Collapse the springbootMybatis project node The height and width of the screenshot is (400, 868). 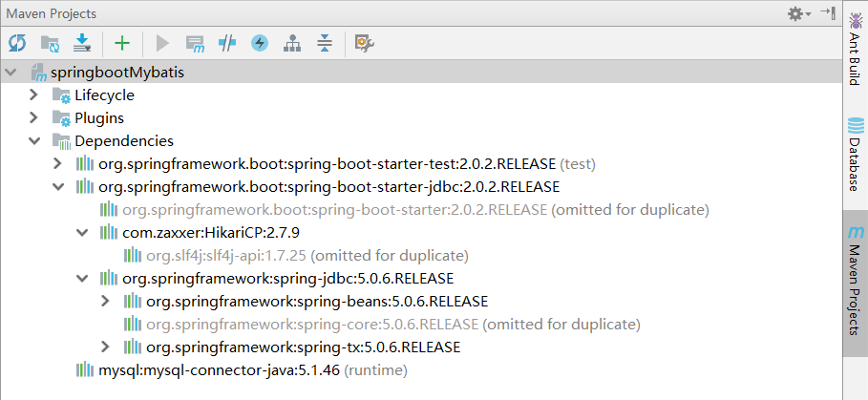[x=11, y=72]
